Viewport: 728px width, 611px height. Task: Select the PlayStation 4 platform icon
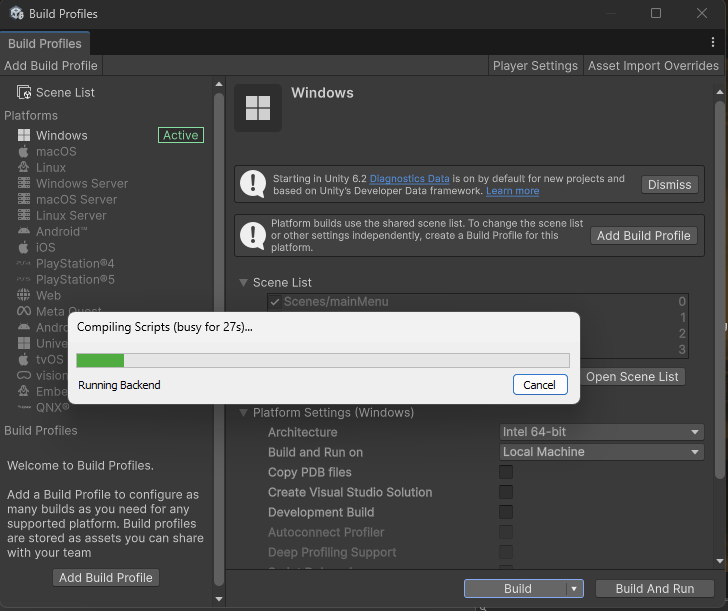pyautogui.click(x=24, y=263)
